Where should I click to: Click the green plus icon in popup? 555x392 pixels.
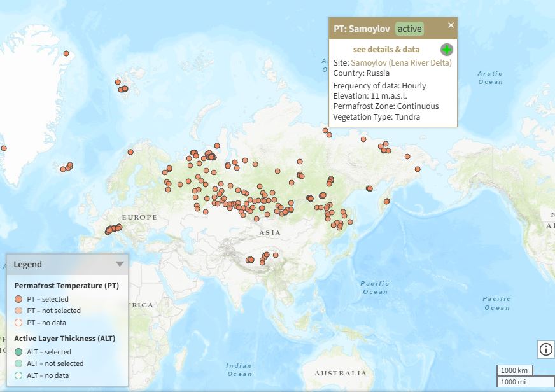(x=447, y=50)
